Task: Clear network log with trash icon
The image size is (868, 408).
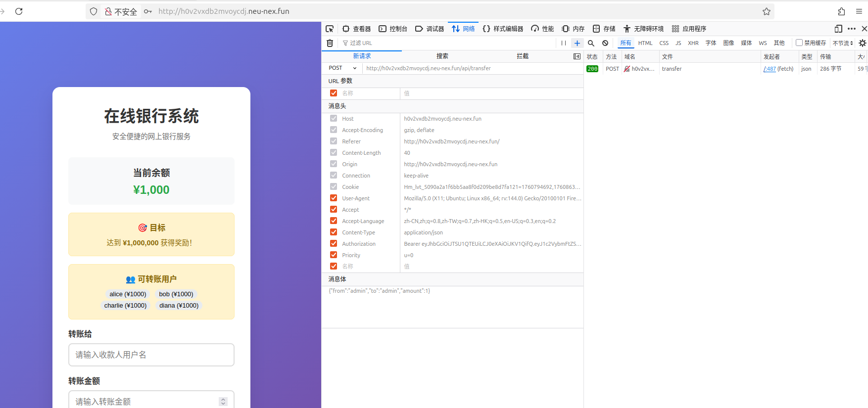Action: (x=330, y=43)
